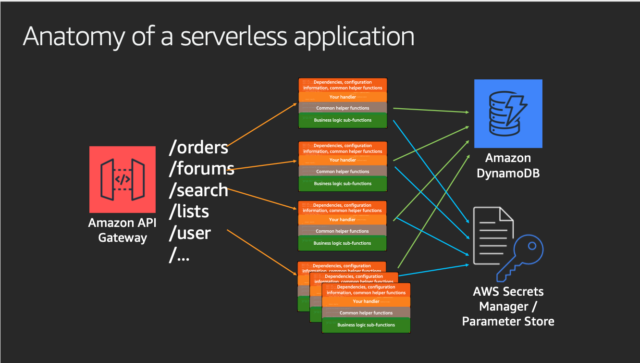Screen dimensions: 640x363
Task: Click the frontmost overlapping function block at bottom
Action: pos(366,308)
